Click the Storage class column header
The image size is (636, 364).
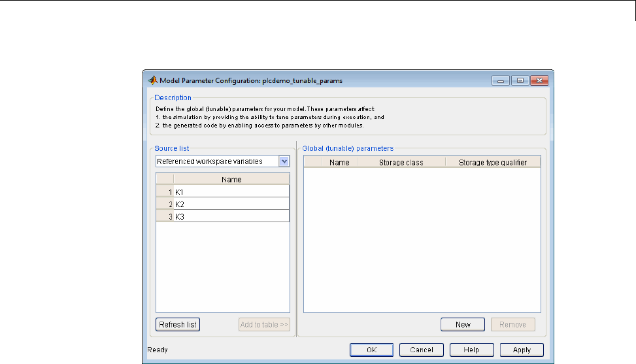pyautogui.click(x=401, y=162)
